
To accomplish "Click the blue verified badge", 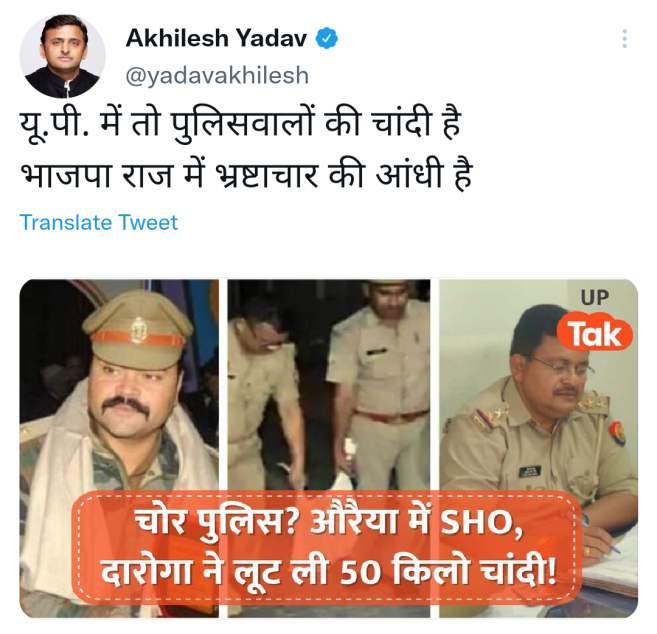I will point(326,39).
